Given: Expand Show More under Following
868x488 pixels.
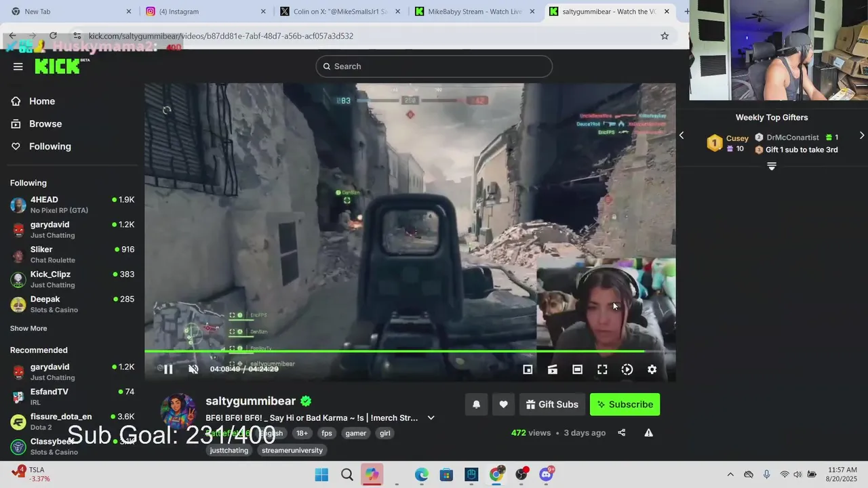Looking at the screenshot, I should coord(28,329).
